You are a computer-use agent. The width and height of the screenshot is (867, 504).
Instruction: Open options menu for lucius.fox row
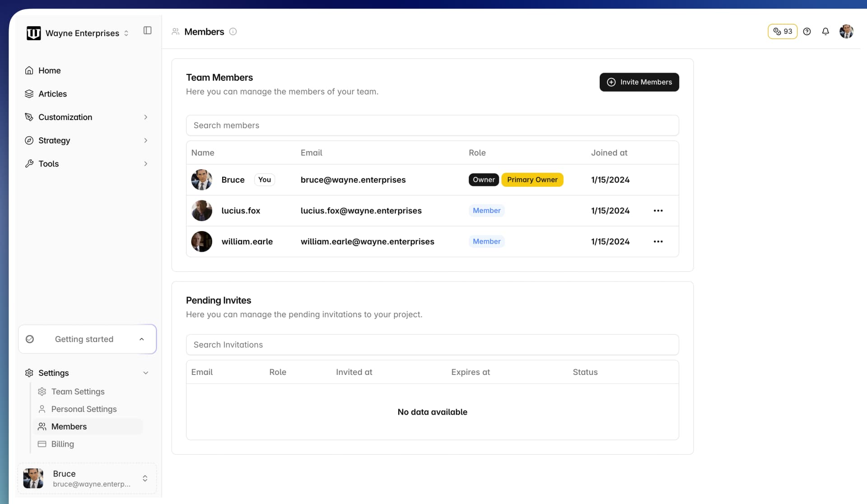click(x=658, y=210)
